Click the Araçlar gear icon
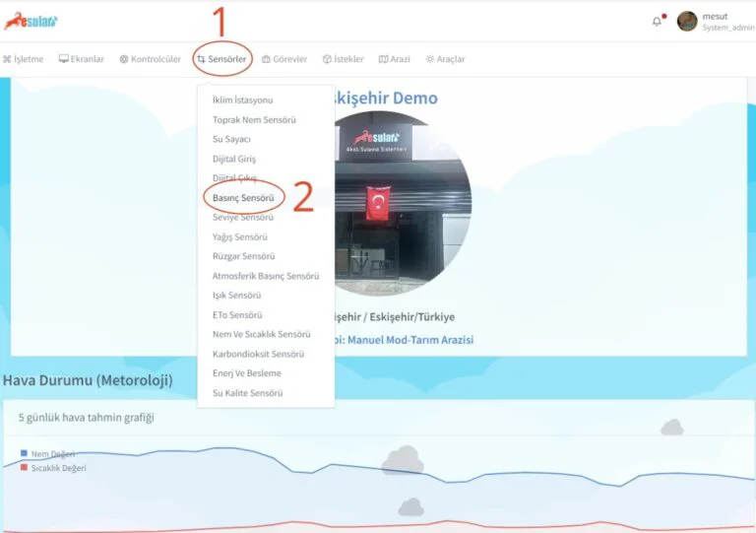This screenshot has width=756, height=533. [x=430, y=59]
